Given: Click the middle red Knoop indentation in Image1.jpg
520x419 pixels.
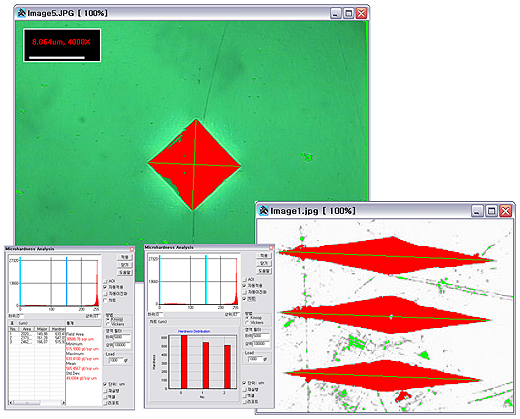Looking at the screenshot, I should [x=387, y=315].
